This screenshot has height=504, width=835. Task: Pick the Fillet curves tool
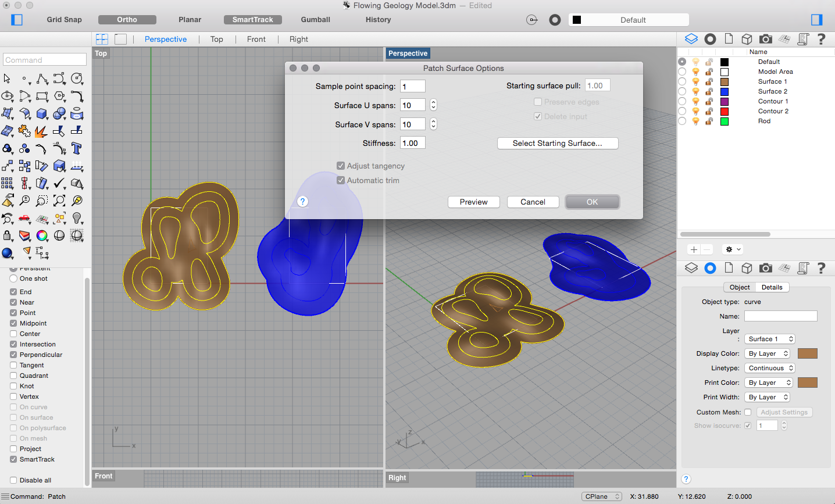[x=77, y=96]
